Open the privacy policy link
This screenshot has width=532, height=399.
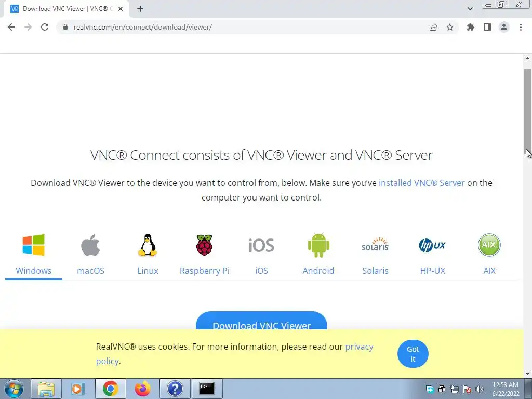359,347
